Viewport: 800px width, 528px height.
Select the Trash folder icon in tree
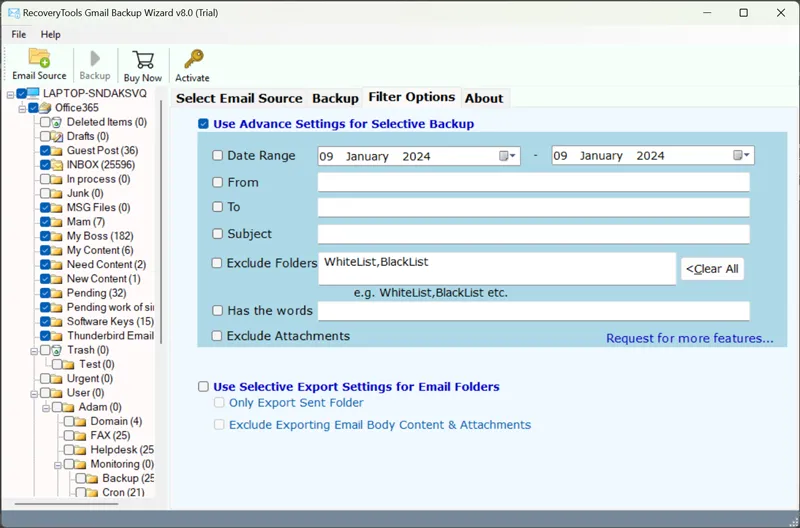pyautogui.click(x=58, y=350)
